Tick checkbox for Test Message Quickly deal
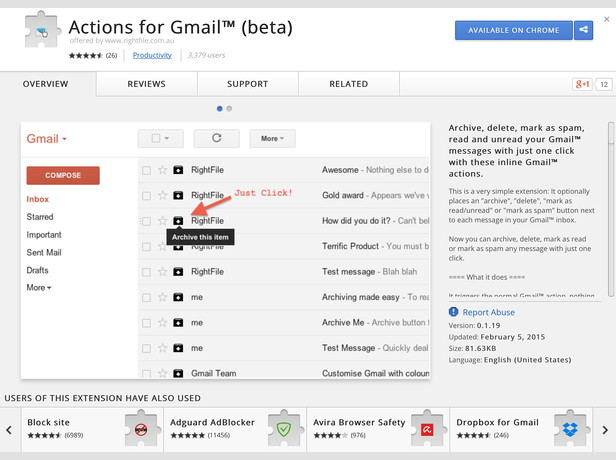This screenshot has width=616, height=460. (x=146, y=348)
